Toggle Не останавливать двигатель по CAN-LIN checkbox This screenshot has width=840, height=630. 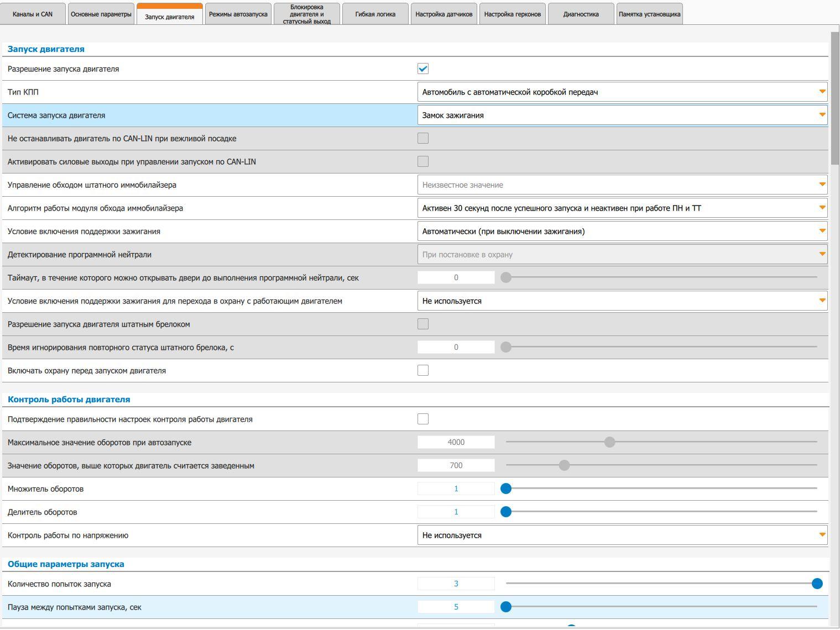point(423,138)
